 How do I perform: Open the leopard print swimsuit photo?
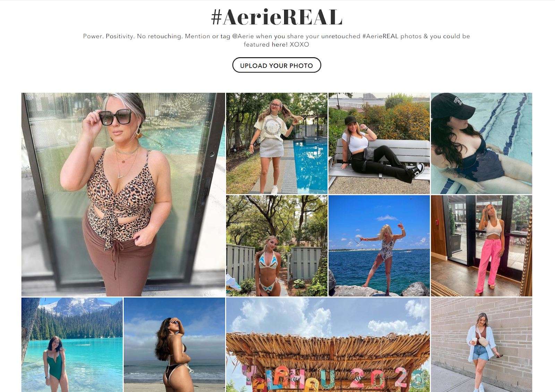tap(123, 194)
